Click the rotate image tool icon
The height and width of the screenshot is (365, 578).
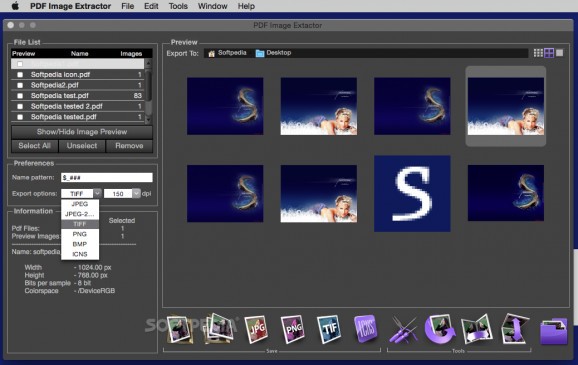coord(440,329)
